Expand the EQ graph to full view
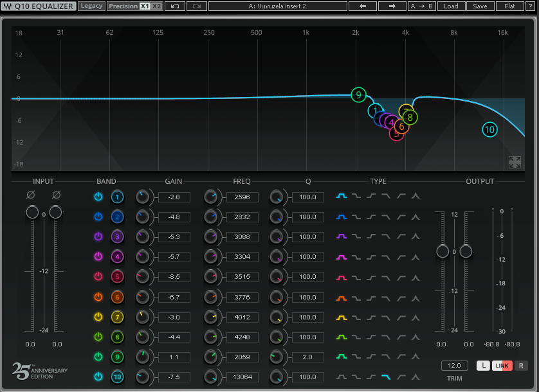Viewport: 539px width, 392px height. [x=515, y=162]
